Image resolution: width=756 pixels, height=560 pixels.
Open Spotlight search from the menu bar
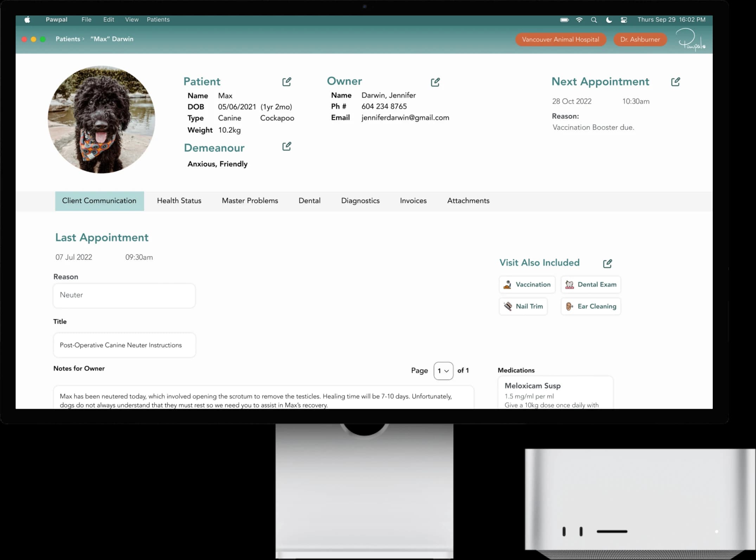[594, 20]
